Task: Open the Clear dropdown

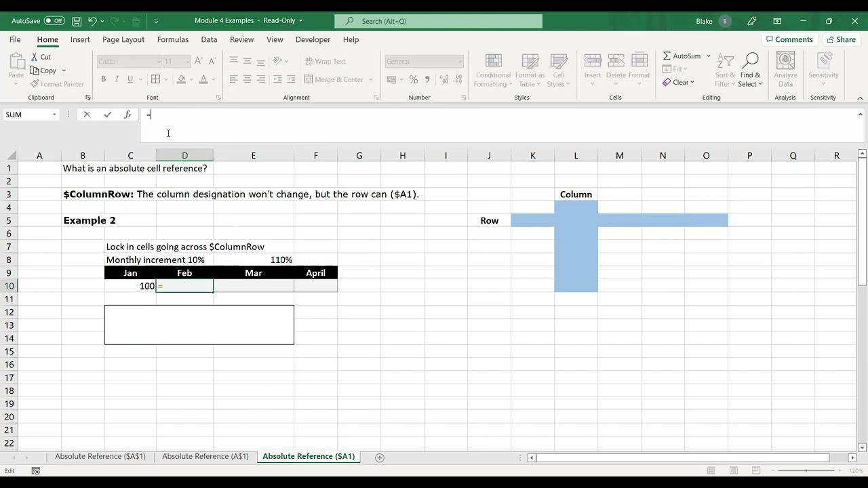Action: pos(692,82)
